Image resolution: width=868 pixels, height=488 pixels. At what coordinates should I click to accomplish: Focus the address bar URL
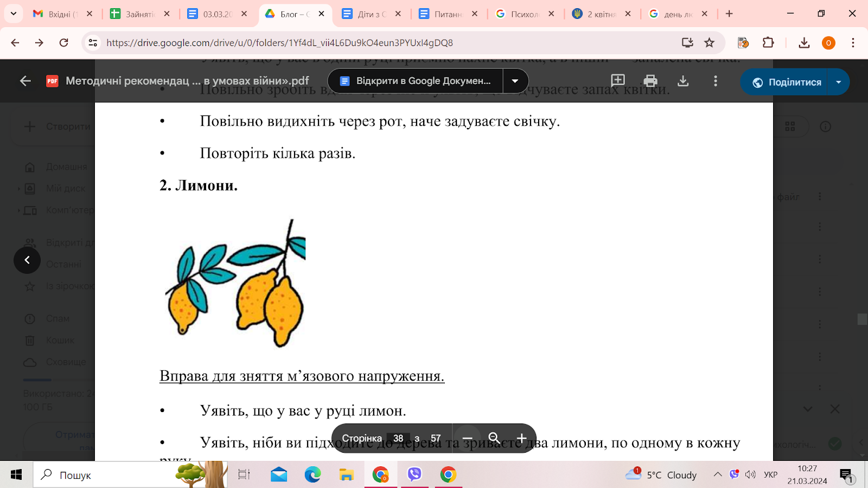[279, 43]
